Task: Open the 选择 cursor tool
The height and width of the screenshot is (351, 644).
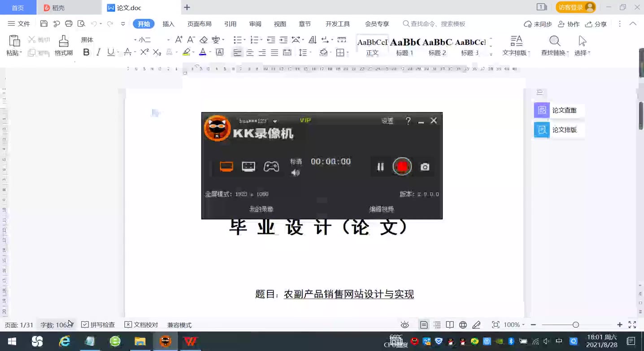Action: [582, 46]
